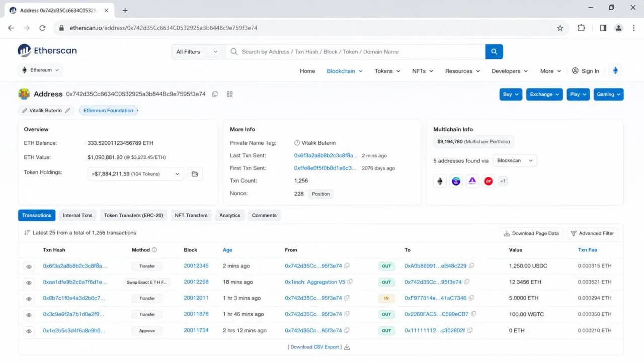The width and height of the screenshot is (644, 362).
Task: Show the address QR code icon
Action: coord(229,94)
